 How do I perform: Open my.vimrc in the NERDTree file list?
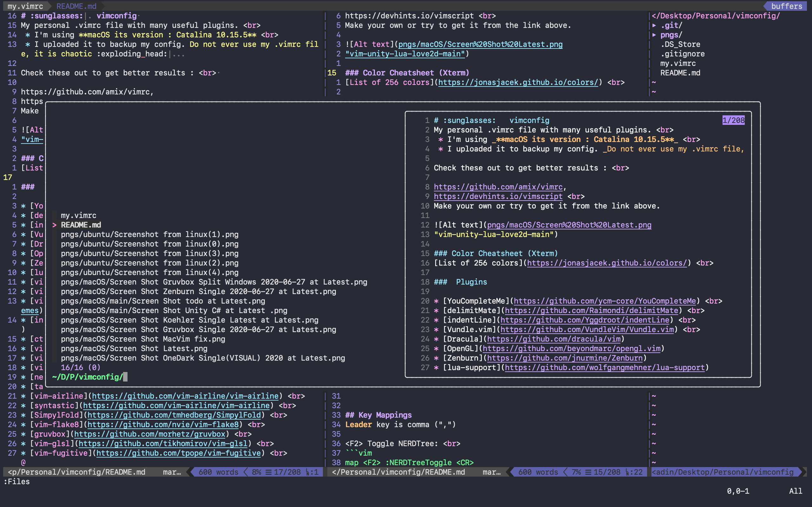(x=678, y=63)
